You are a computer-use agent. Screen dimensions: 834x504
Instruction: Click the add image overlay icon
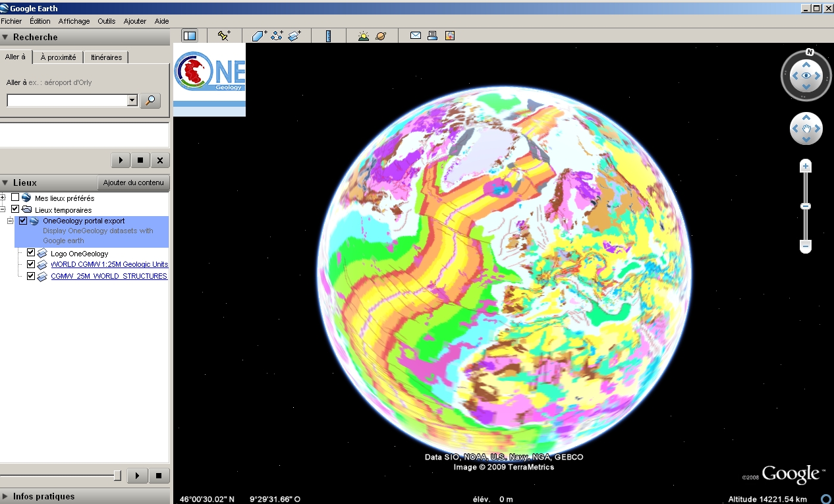(294, 36)
